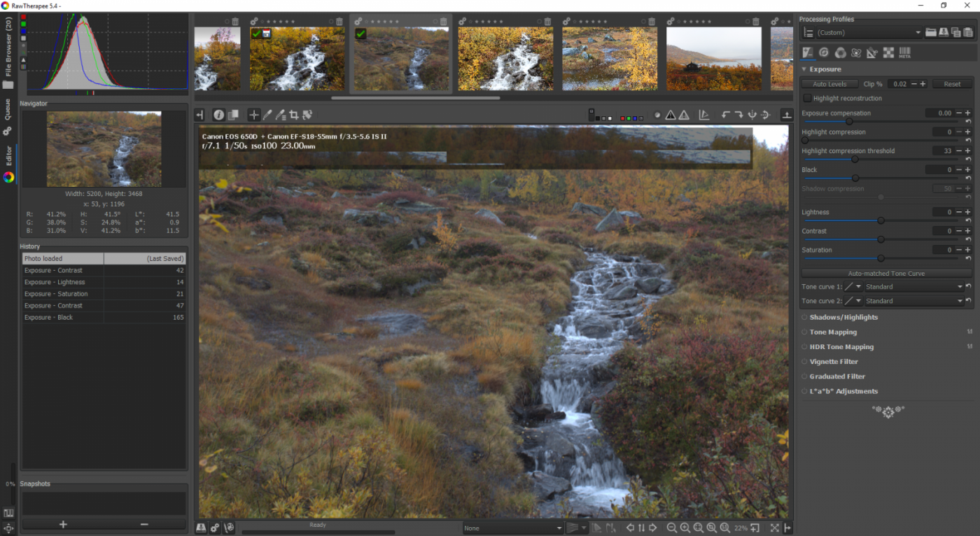Enable the Vignette Filter tool
980x536 pixels.
805,362
